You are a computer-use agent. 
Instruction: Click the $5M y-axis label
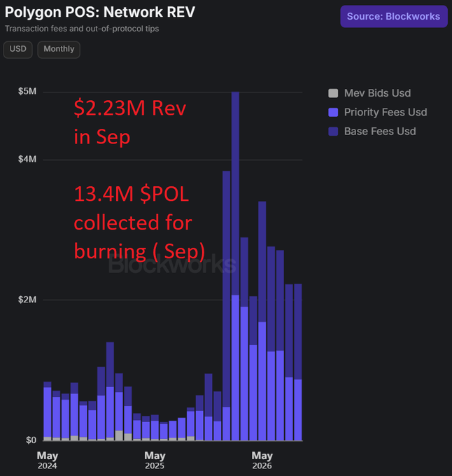pyautogui.click(x=27, y=92)
